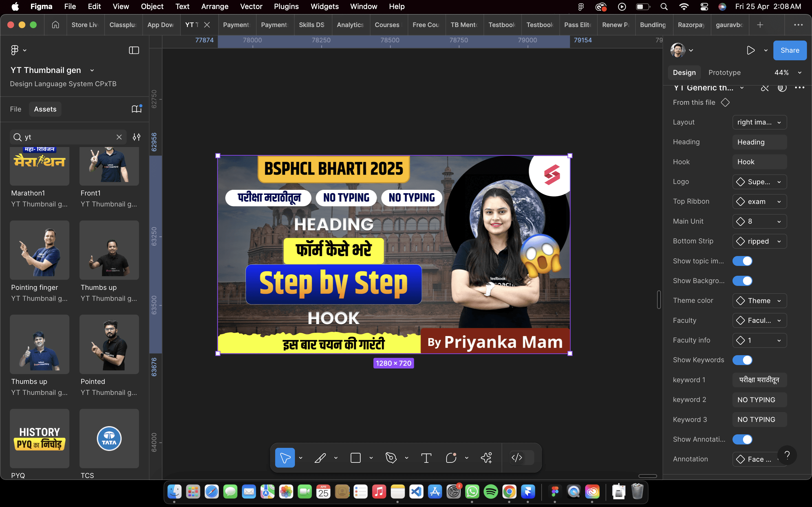
Task: Open the 44% zoom level dropdown
Action: pos(787,73)
